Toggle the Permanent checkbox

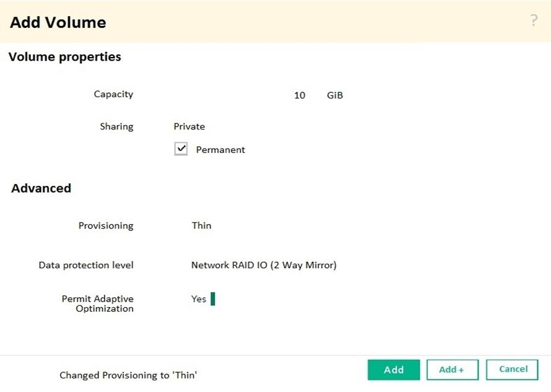(181, 149)
